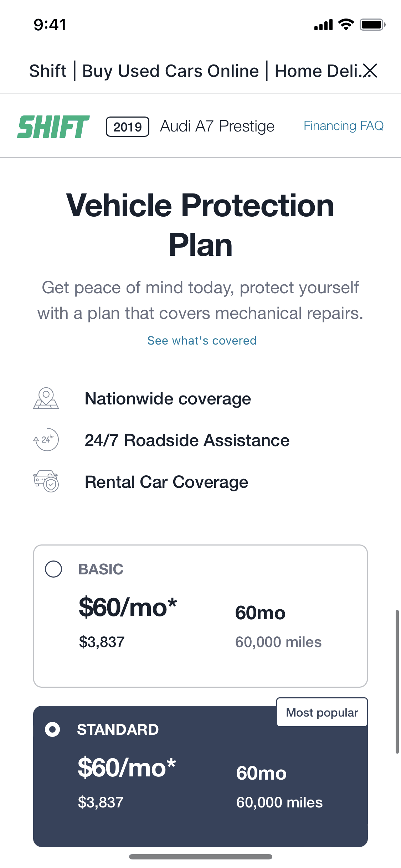This screenshot has width=401, height=868.
Task: Tap the Wi-Fi status icon
Action: click(x=346, y=25)
